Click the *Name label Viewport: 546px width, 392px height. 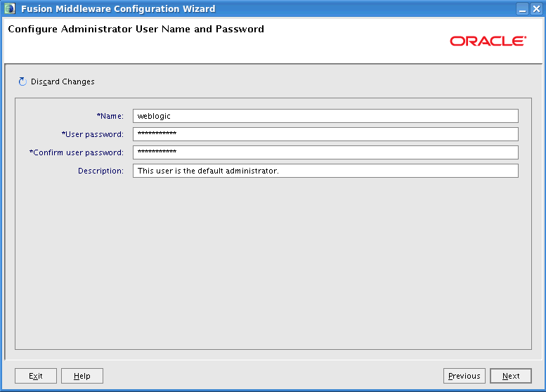coord(110,116)
